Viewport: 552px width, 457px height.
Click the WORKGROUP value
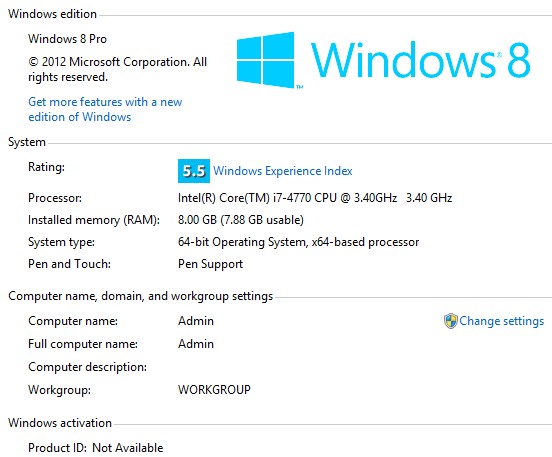tap(214, 389)
